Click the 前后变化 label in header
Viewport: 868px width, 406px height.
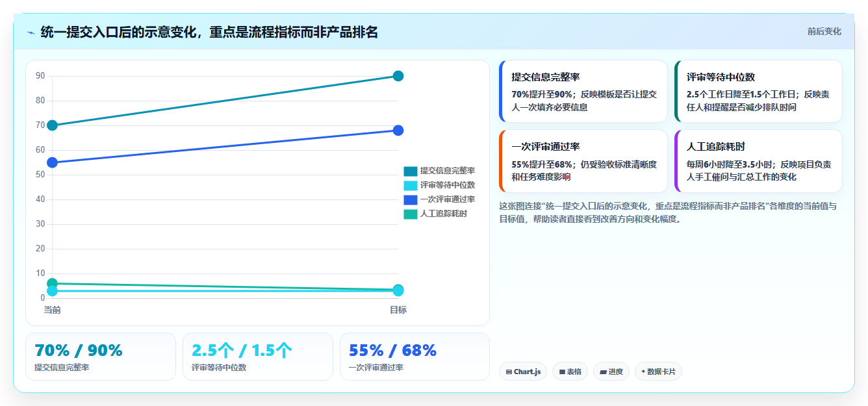point(824,31)
